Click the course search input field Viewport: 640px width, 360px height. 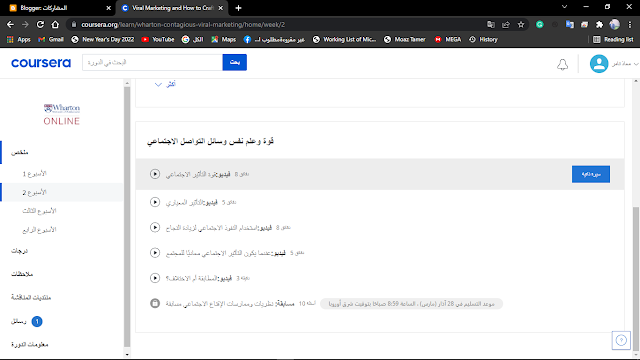[x=152, y=62]
